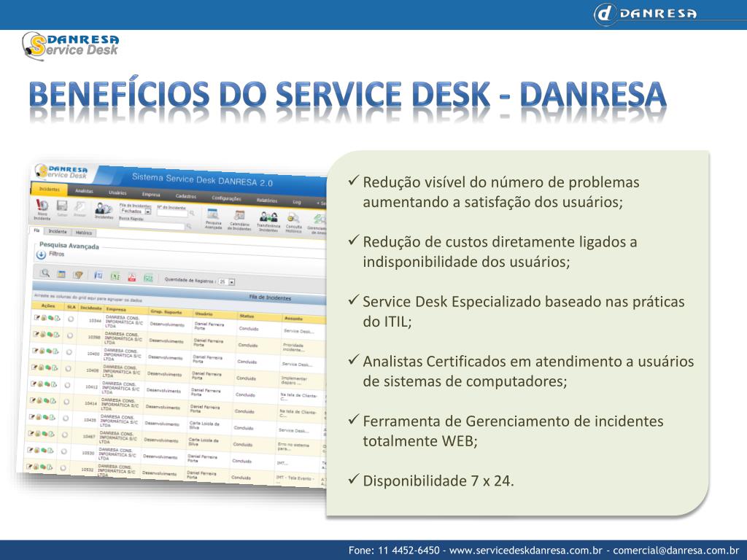The width and height of the screenshot is (747, 560).
Task: Click lock icon for incident 10398
Action: coord(42,334)
